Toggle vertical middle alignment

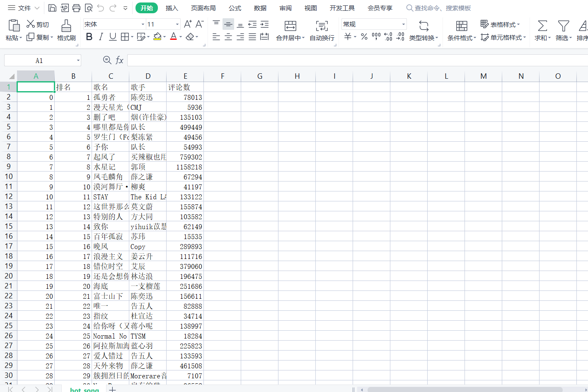[228, 24]
